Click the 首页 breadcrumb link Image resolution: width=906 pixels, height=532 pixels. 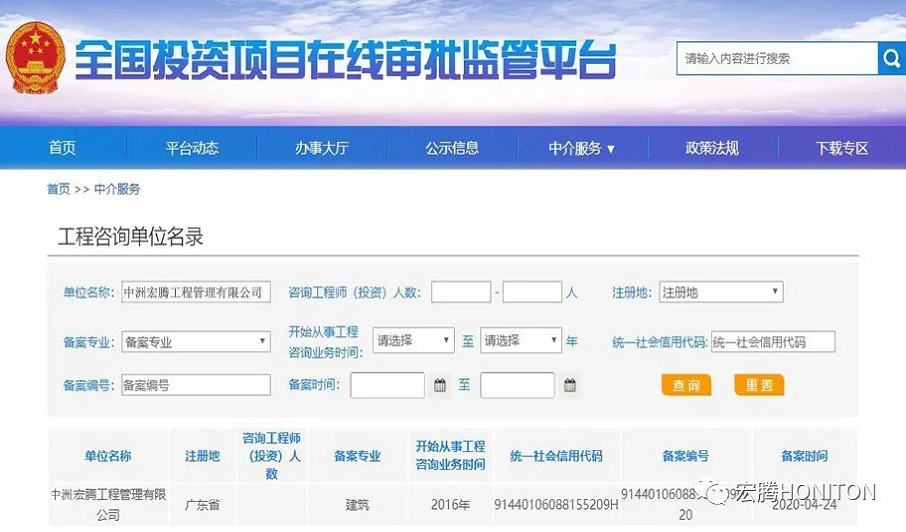click(58, 189)
